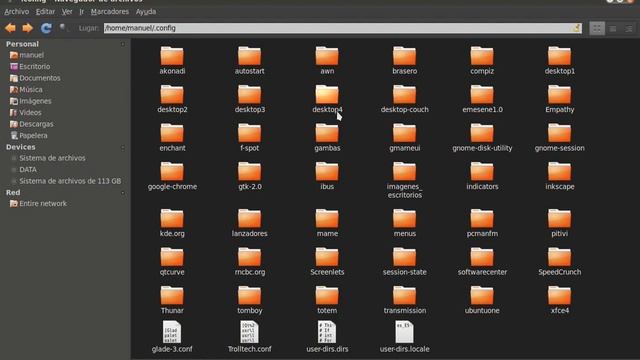Open the Ayuda menu
The height and width of the screenshot is (360, 640).
(x=146, y=11)
